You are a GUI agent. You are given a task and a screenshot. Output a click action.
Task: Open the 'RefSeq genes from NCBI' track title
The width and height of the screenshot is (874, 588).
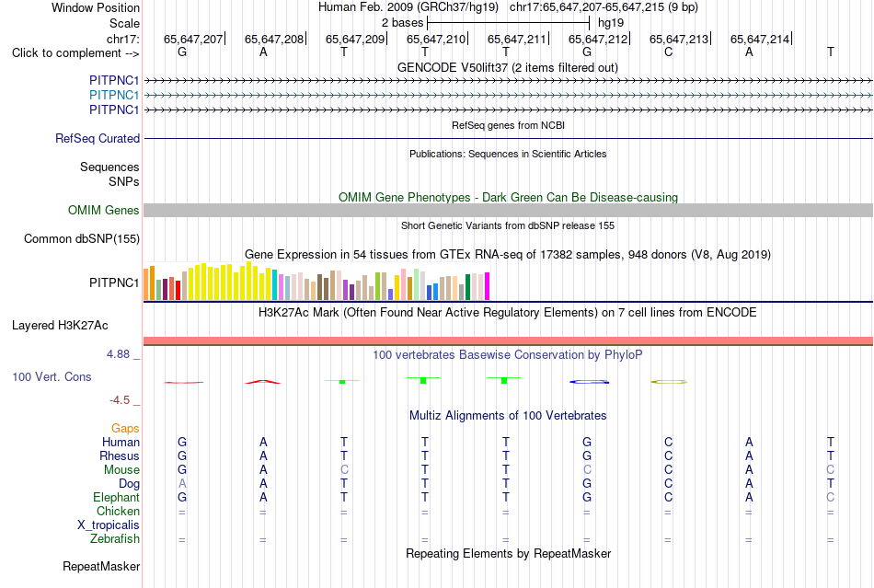pyautogui.click(x=509, y=125)
